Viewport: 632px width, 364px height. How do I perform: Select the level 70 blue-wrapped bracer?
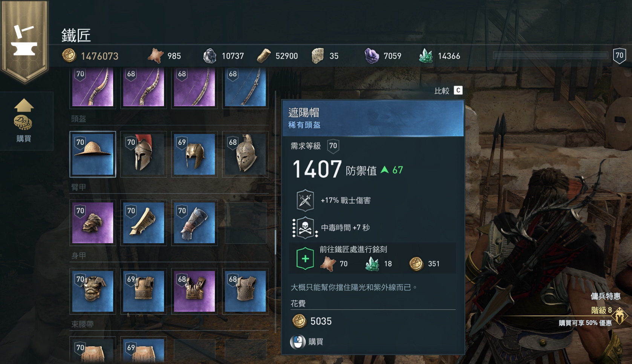(x=194, y=223)
